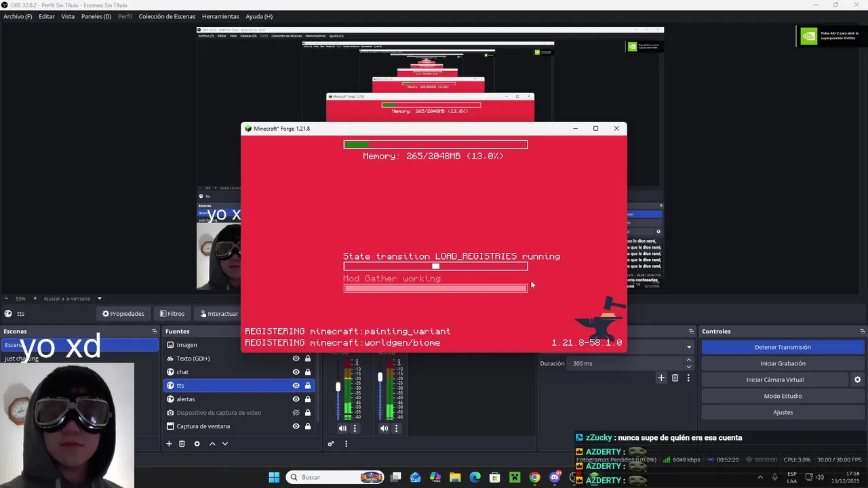The height and width of the screenshot is (488, 868).
Task: Unlock the chat source
Action: [308, 372]
